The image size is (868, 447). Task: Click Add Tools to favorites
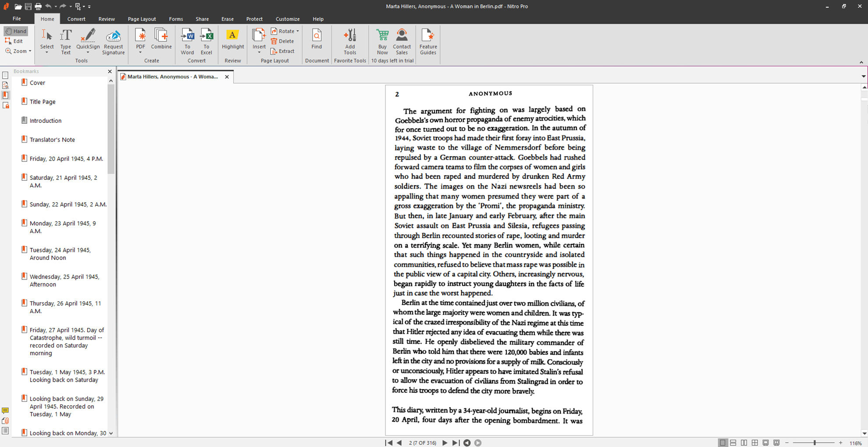(350, 42)
